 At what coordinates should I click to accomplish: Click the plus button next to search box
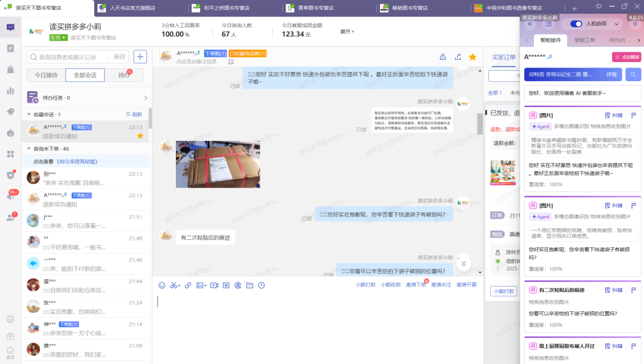(140, 57)
